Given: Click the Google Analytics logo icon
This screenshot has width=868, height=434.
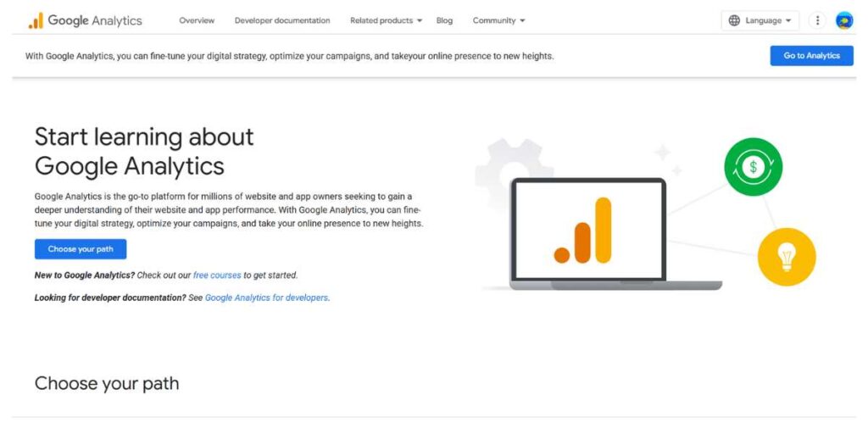Looking at the screenshot, I should point(36,21).
